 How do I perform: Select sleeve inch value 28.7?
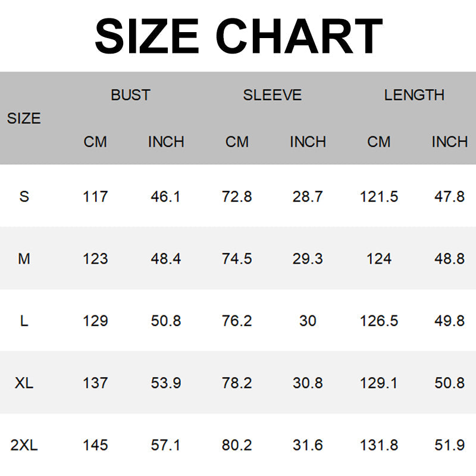(308, 196)
